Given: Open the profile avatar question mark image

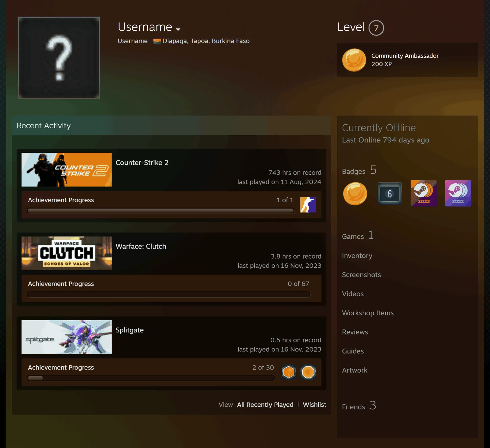Looking at the screenshot, I should coord(59,58).
